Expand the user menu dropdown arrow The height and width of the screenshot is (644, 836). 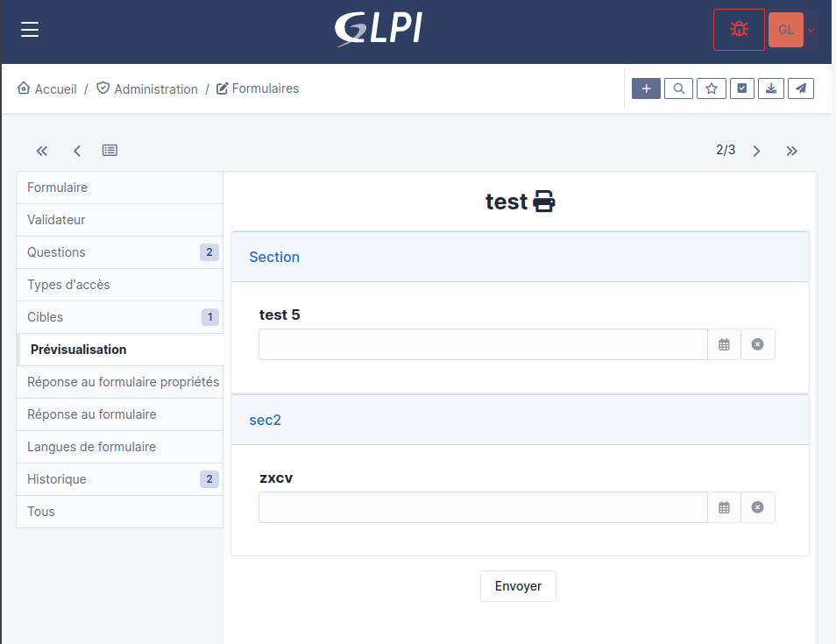pyautogui.click(x=811, y=31)
